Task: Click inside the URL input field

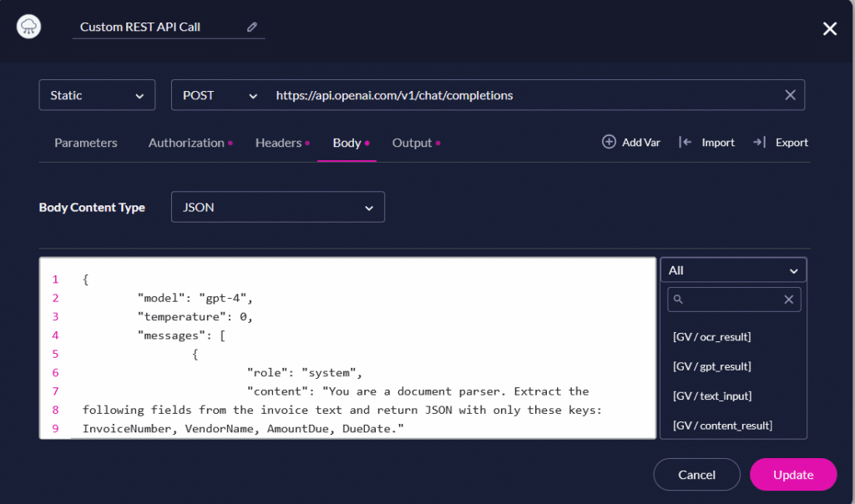Action: click(x=501, y=94)
